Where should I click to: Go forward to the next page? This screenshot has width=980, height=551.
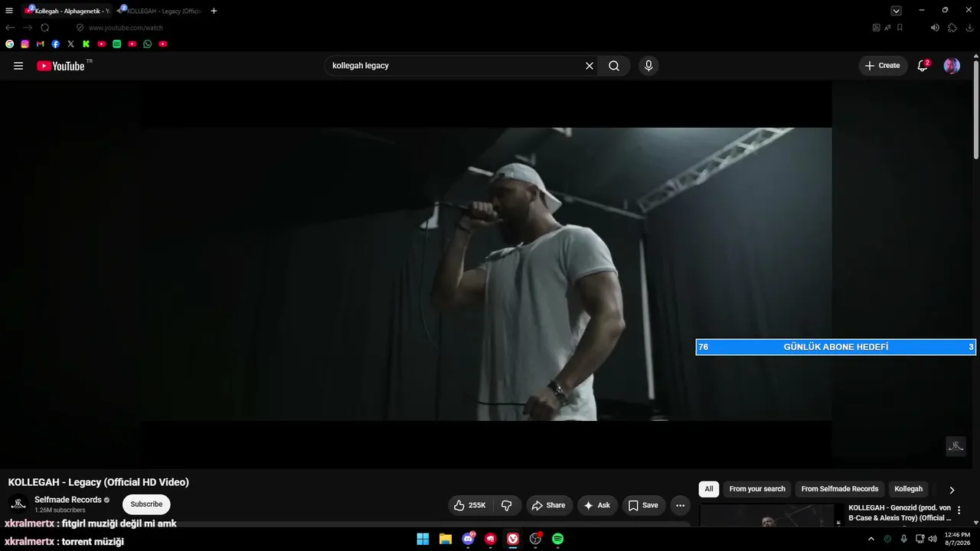[28, 28]
